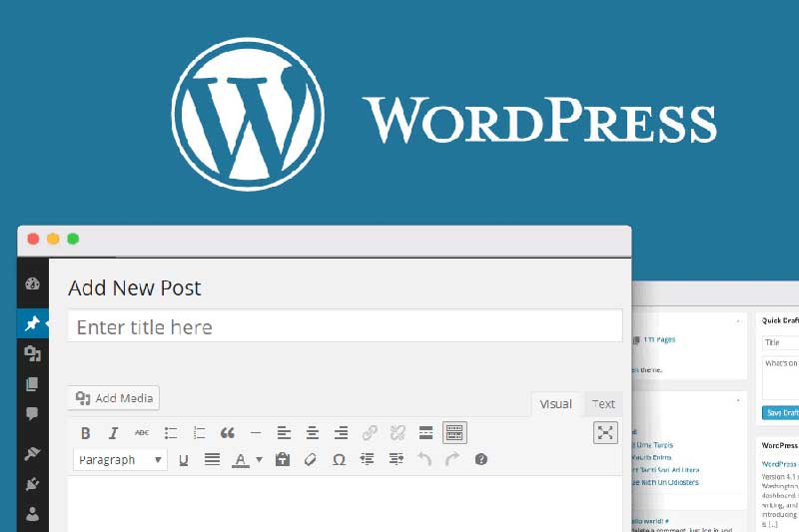The image size is (799, 532).
Task: Align text to the right
Action: click(x=341, y=433)
